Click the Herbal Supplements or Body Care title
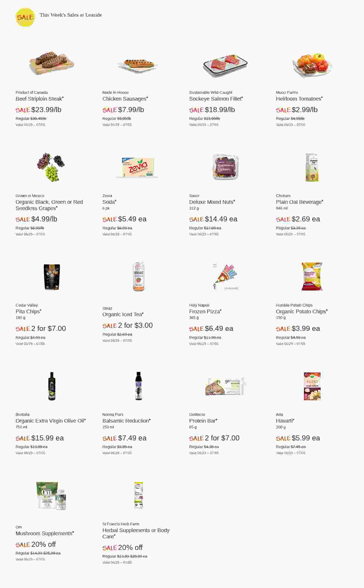 (135, 533)
